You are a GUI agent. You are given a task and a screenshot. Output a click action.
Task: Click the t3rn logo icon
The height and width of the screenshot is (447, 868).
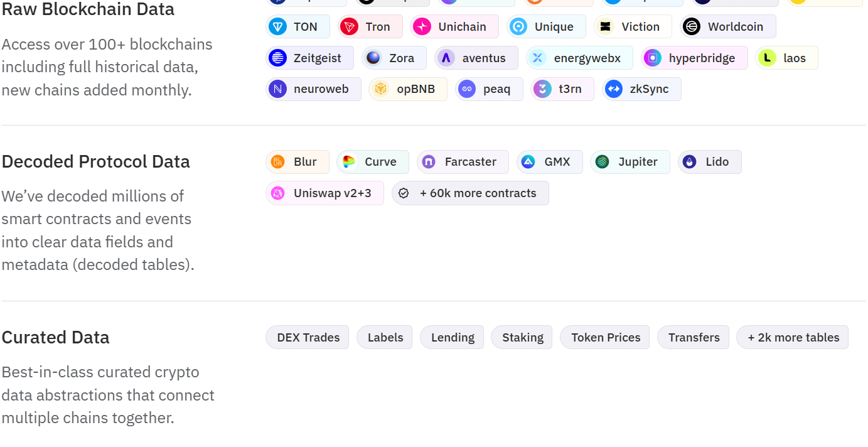point(542,89)
